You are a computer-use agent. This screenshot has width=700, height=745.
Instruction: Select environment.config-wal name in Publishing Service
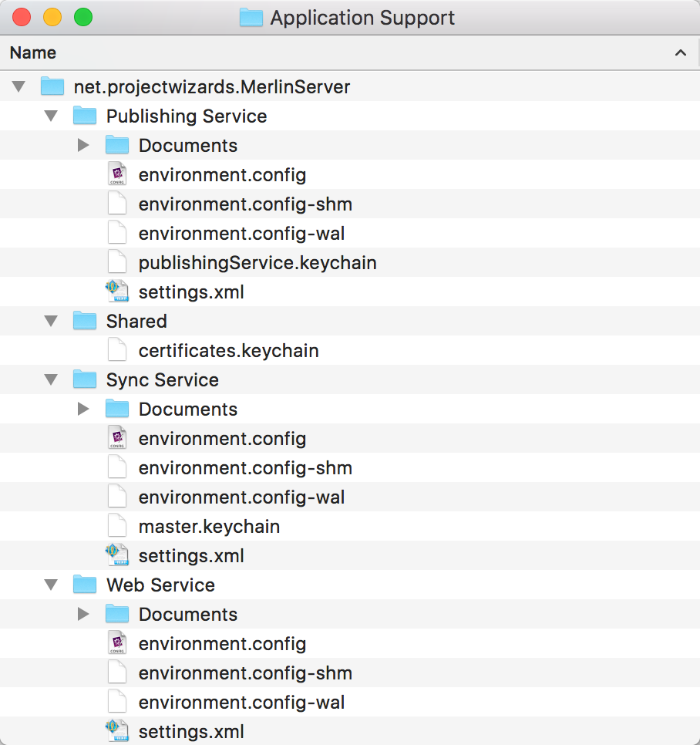[242, 234]
